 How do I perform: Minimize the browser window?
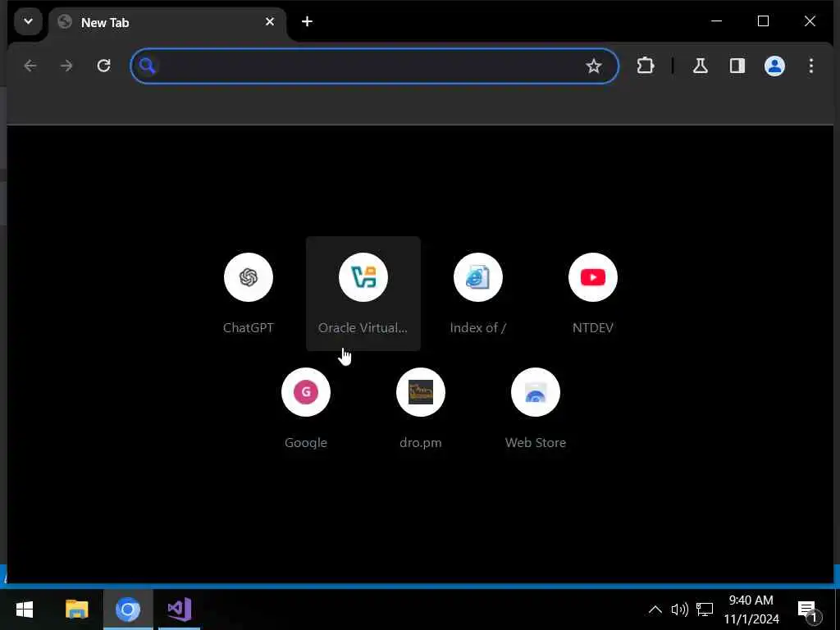pyautogui.click(x=716, y=21)
